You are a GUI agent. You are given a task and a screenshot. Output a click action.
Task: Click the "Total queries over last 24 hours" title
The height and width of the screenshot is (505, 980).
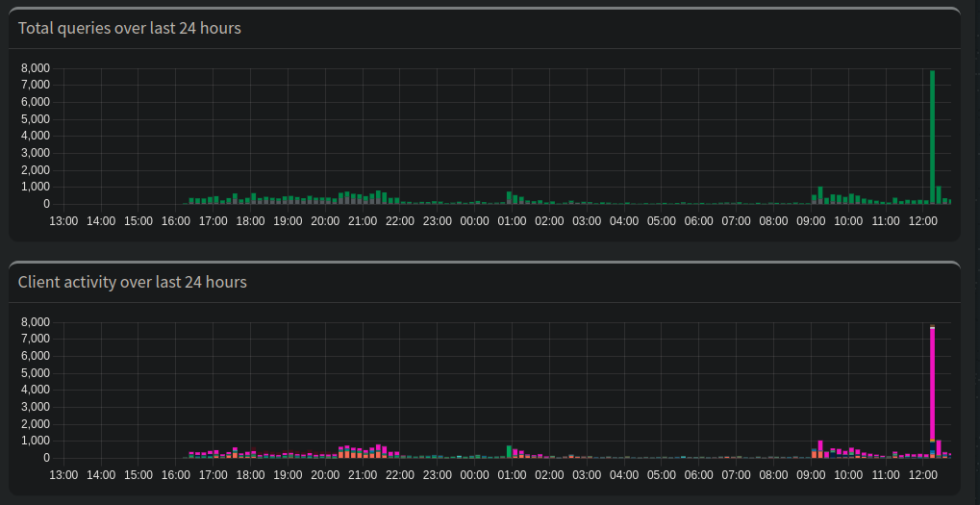(130, 28)
